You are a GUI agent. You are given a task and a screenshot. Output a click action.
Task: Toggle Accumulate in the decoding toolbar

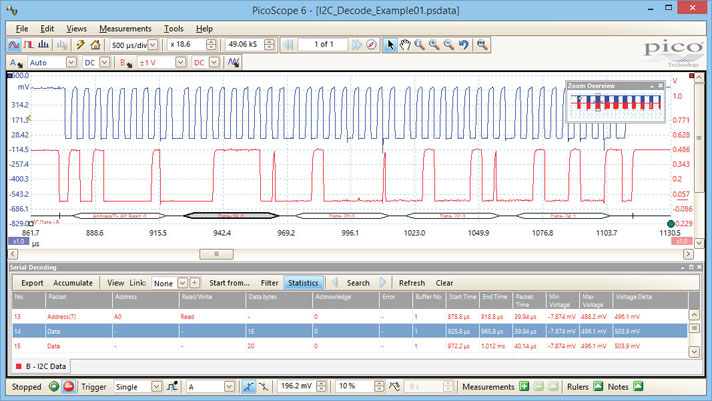tap(73, 283)
